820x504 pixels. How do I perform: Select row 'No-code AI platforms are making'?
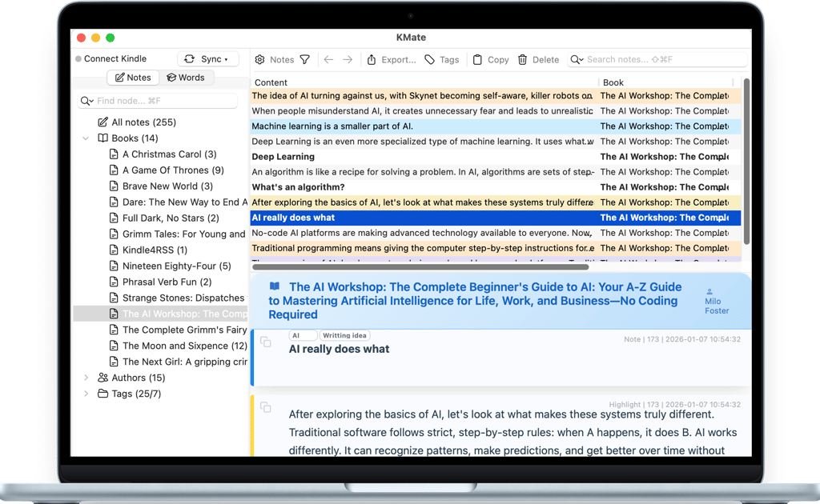click(x=496, y=233)
